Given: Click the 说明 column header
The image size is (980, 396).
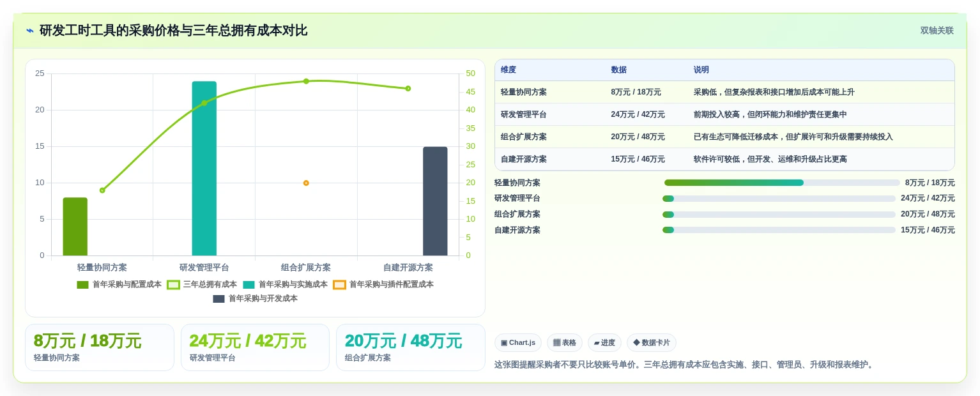Looking at the screenshot, I should pyautogui.click(x=701, y=70).
